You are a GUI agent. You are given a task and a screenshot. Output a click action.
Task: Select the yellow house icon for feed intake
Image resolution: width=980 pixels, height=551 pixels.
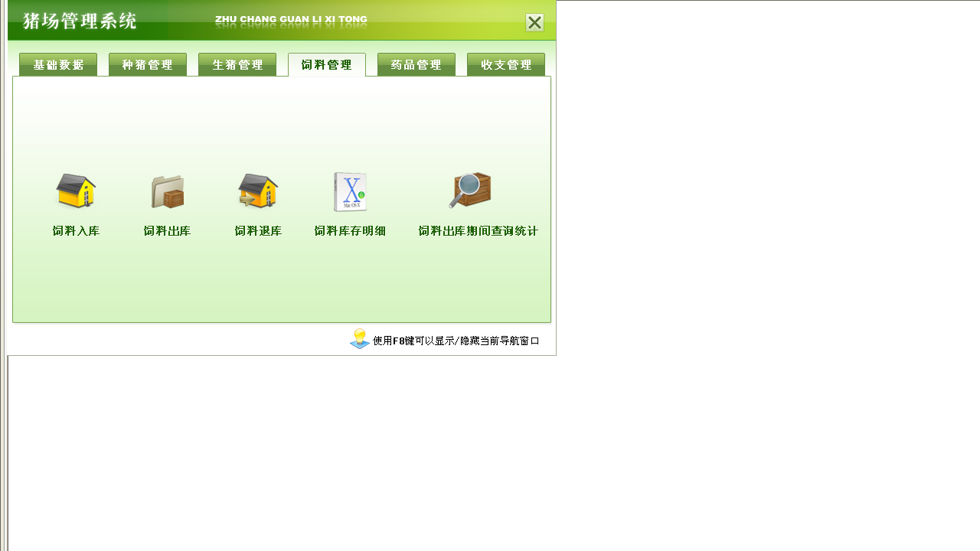pyautogui.click(x=76, y=191)
